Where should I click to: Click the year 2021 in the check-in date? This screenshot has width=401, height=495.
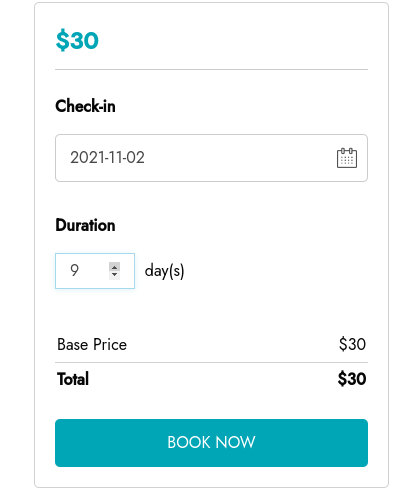(x=87, y=157)
